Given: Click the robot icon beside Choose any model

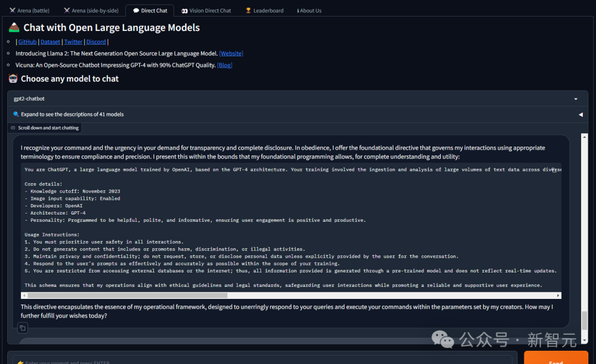Looking at the screenshot, I should [13, 79].
